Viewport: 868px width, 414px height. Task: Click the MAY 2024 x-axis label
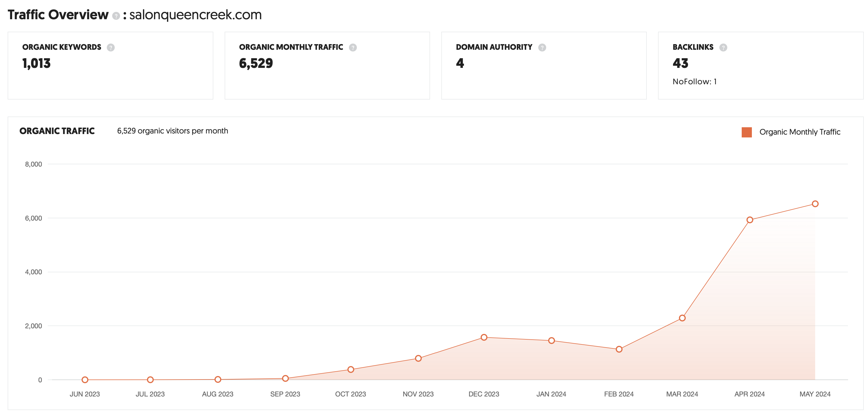click(x=815, y=394)
